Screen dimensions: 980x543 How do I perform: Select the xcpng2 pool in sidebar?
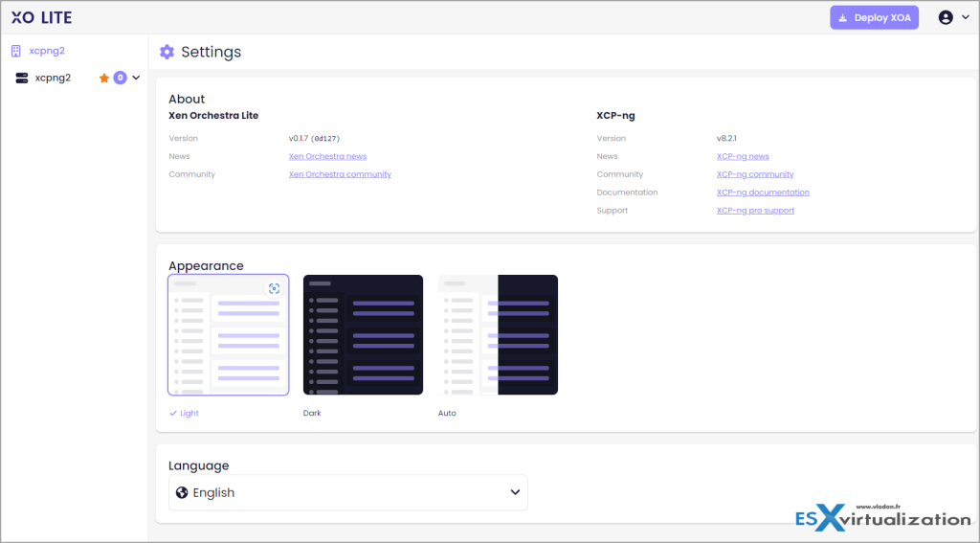pos(47,51)
